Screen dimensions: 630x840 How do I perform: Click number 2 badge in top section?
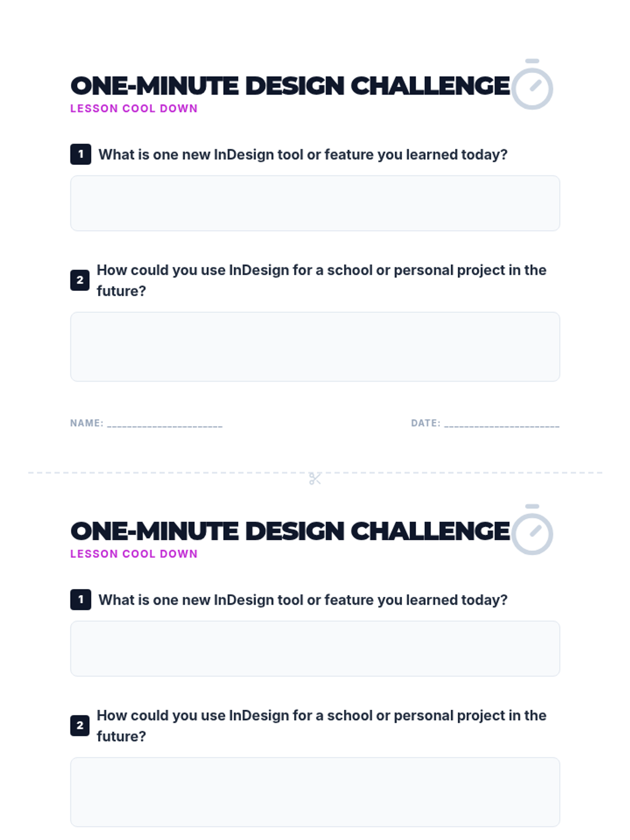80,280
